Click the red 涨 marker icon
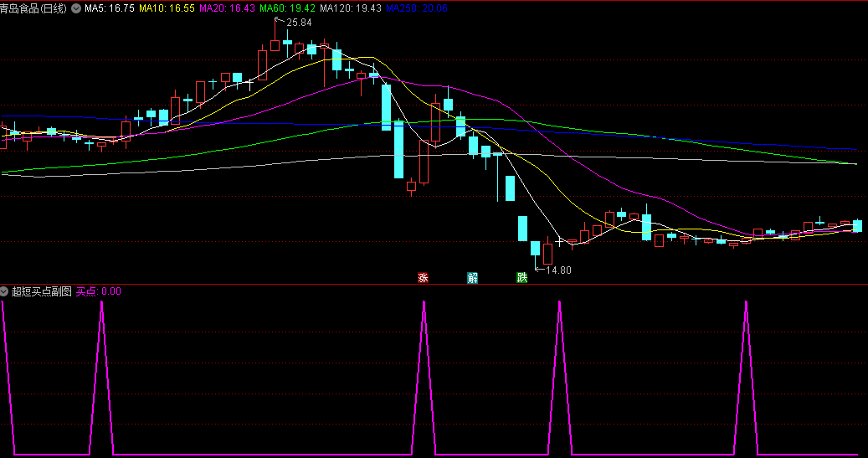Screen dimensions: 868x458 (x=423, y=277)
